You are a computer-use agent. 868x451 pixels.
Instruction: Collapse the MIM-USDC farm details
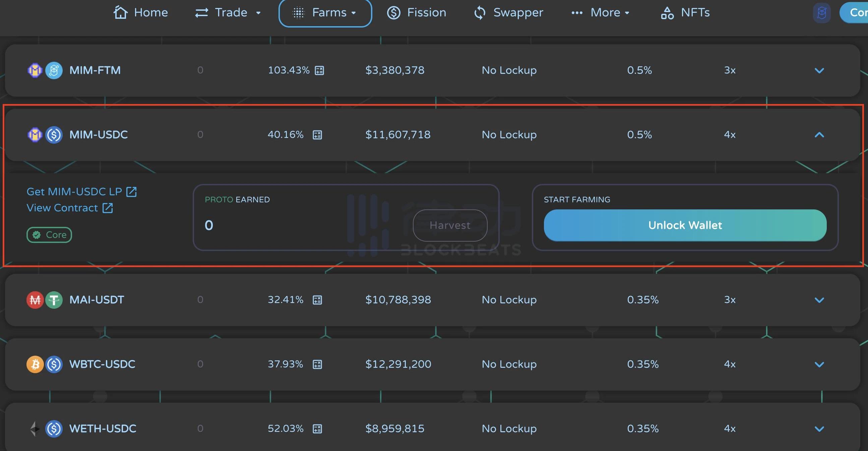tap(819, 135)
